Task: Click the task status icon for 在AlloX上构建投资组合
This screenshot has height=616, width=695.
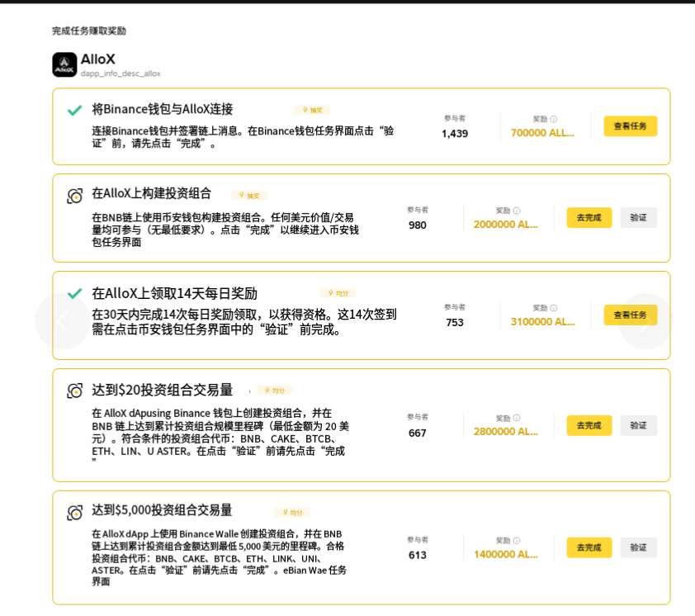Action: pyautogui.click(x=74, y=196)
